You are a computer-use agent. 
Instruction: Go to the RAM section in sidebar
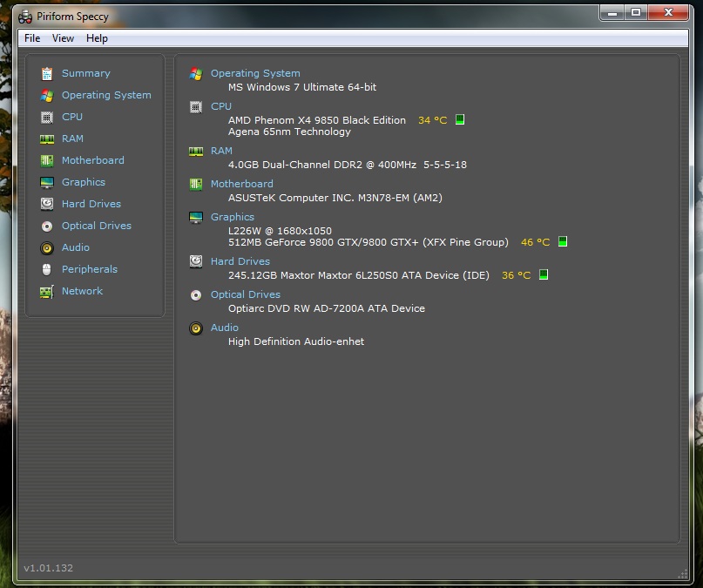tap(72, 139)
